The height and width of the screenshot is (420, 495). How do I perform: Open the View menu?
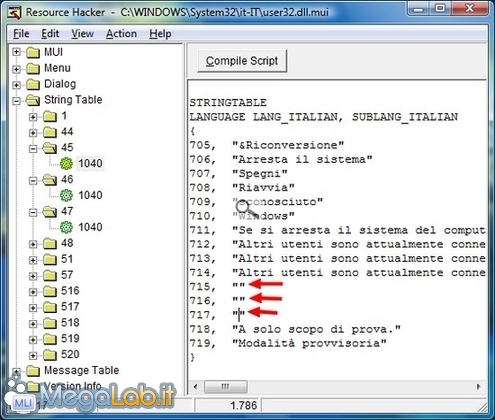(x=82, y=34)
